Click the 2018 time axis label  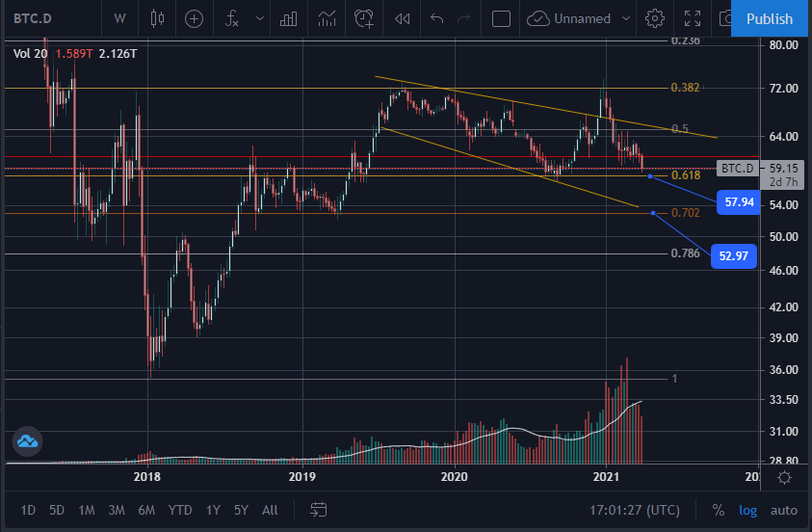pyautogui.click(x=147, y=476)
